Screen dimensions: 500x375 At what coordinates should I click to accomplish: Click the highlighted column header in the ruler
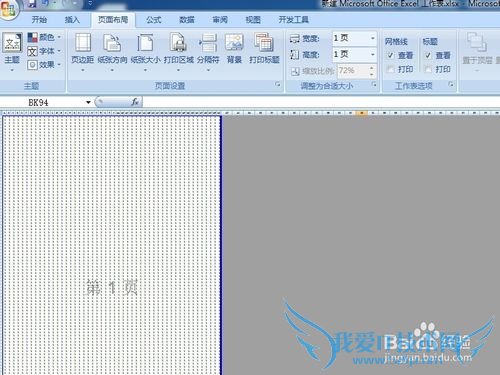(x=362, y=113)
